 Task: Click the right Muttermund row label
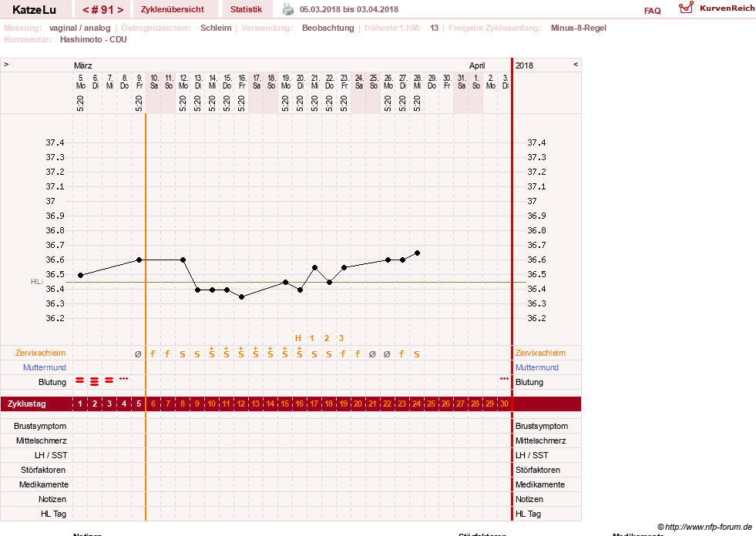[x=536, y=367]
